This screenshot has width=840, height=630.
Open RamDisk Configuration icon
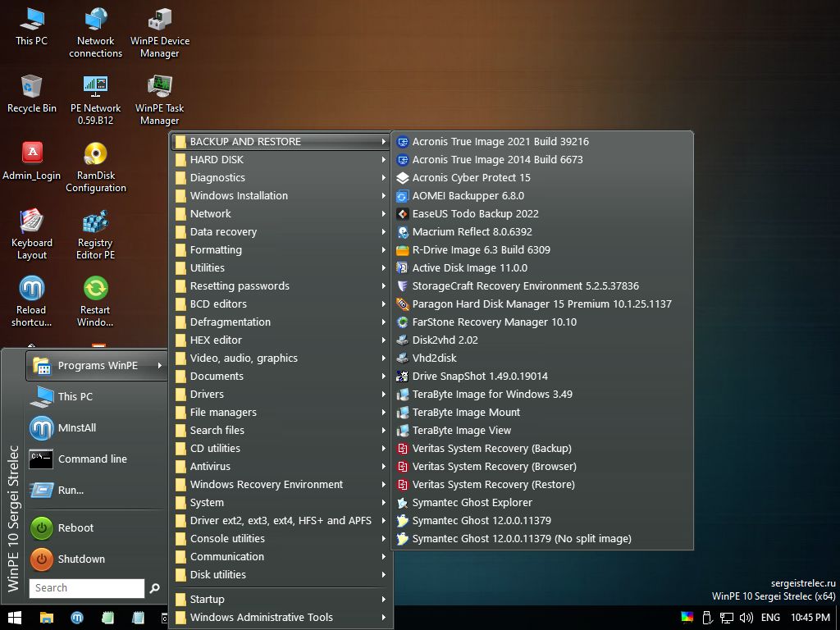click(x=95, y=167)
